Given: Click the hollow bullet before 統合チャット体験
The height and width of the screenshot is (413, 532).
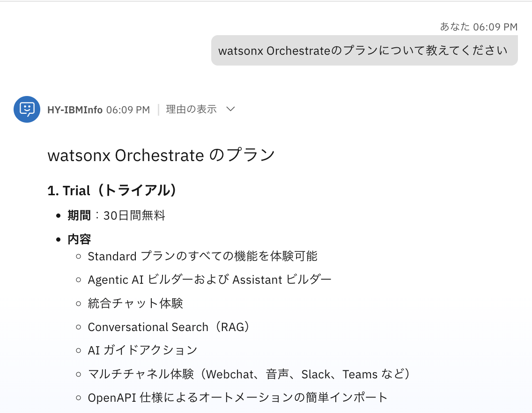Looking at the screenshot, I should tap(79, 303).
